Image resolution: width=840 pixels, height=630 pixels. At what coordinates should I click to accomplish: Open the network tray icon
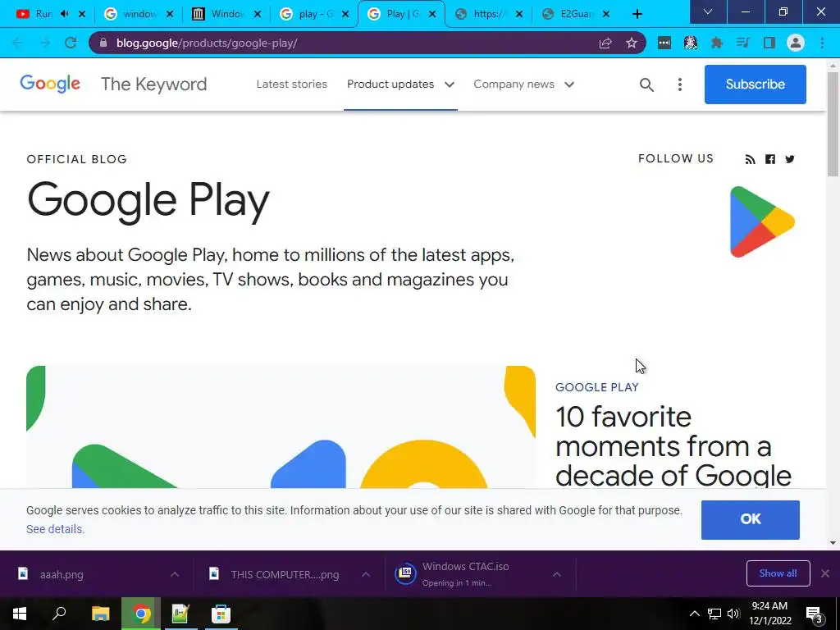[x=714, y=614]
